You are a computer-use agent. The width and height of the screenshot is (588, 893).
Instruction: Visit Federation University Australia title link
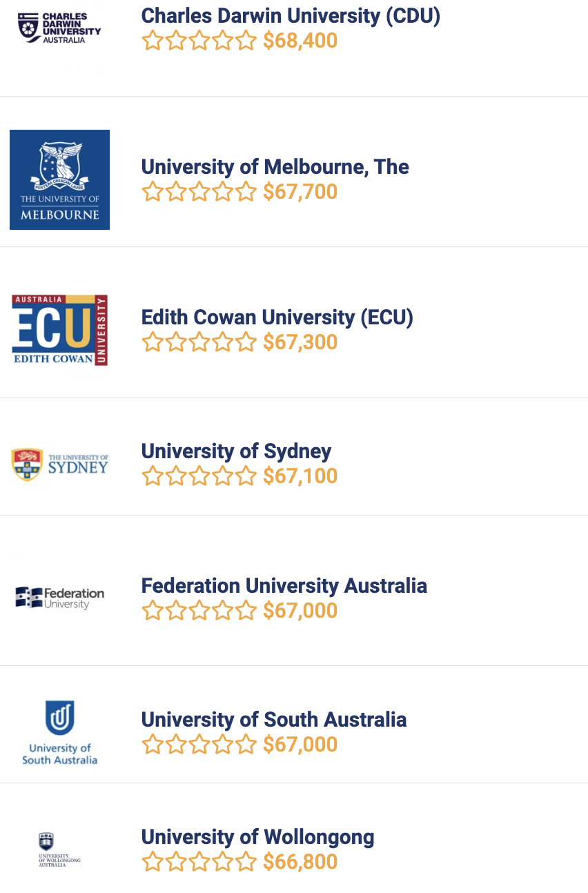tap(284, 585)
